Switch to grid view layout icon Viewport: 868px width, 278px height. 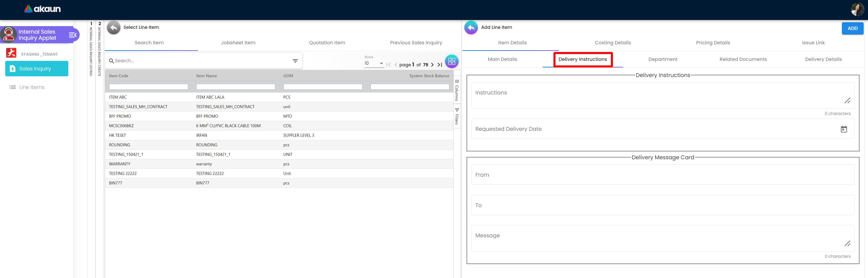(452, 61)
